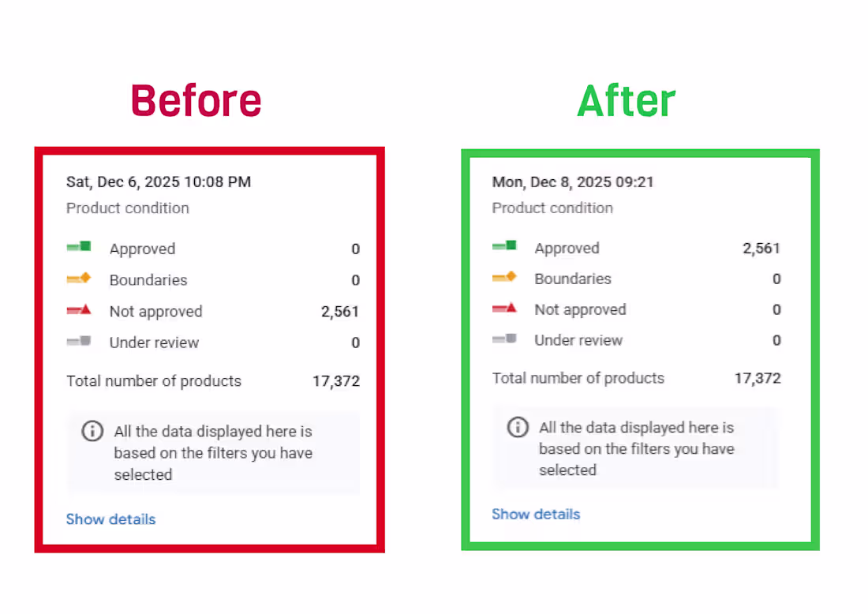Click the yellow Boundaries status icon in Before panel

[x=79, y=277]
